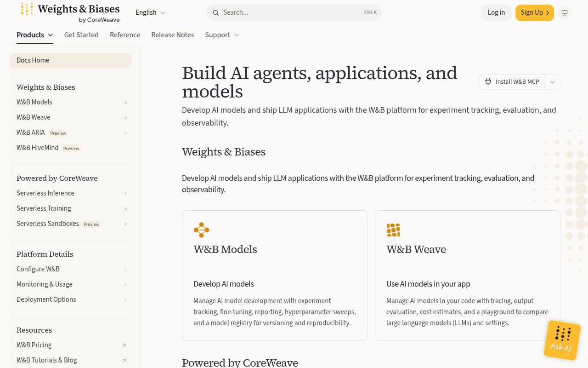This screenshot has width=588, height=368.
Task: Click the 'Develop AI models' card subtitle
Action: [x=224, y=284]
